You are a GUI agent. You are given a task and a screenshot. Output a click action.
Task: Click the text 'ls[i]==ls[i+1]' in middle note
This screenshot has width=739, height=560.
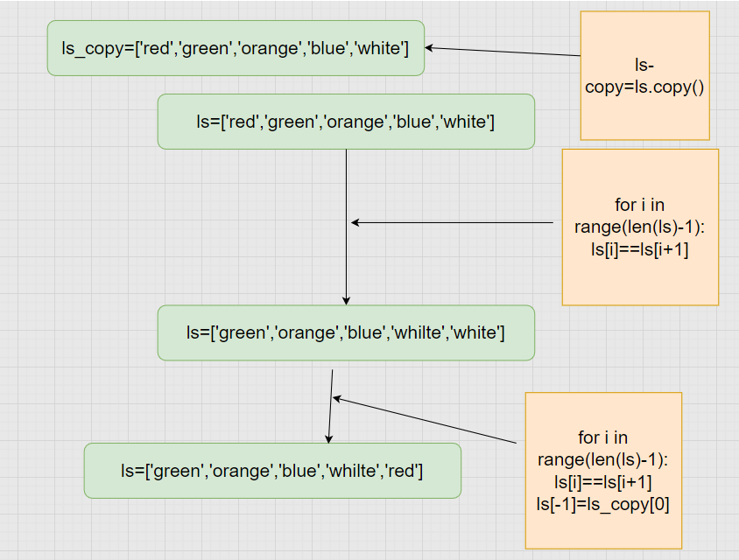tap(640, 249)
